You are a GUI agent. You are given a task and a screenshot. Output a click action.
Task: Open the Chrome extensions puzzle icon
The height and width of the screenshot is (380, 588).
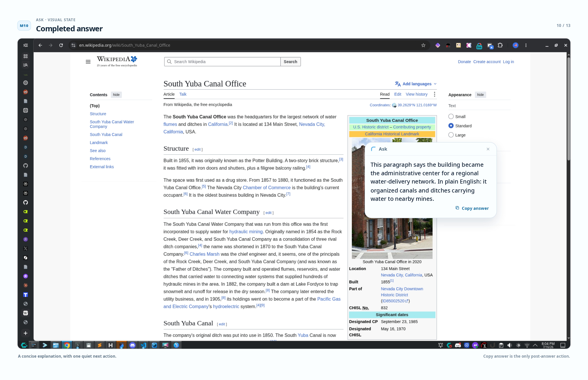tap(500, 45)
